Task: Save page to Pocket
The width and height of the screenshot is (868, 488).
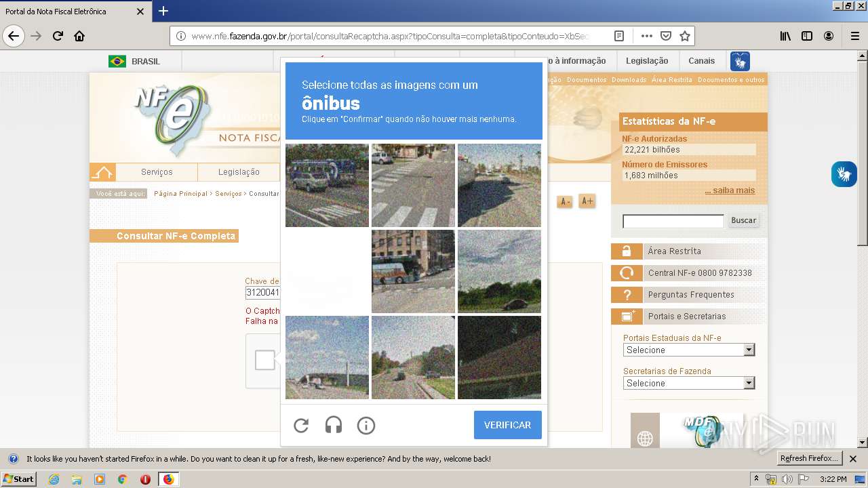Action: 666,36
